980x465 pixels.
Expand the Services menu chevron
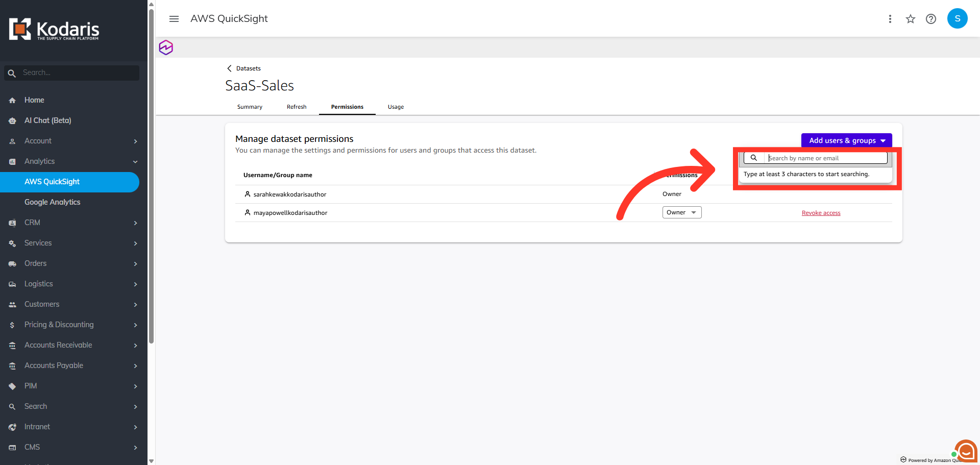pyautogui.click(x=135, y=243)
